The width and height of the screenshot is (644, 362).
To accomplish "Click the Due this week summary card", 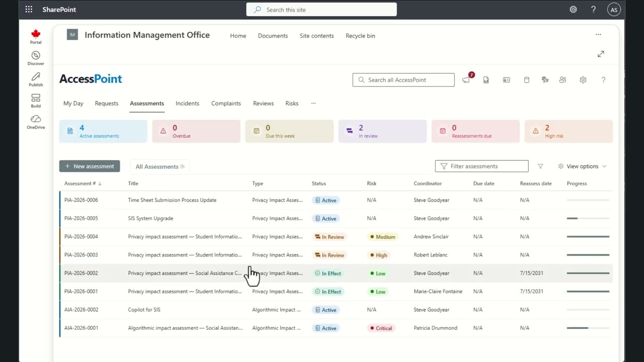I will click(x=289, y=131).
